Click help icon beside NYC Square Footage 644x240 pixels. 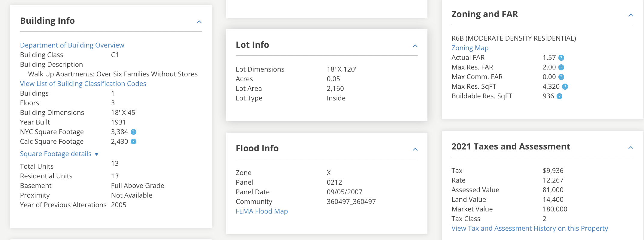[134, 132]
